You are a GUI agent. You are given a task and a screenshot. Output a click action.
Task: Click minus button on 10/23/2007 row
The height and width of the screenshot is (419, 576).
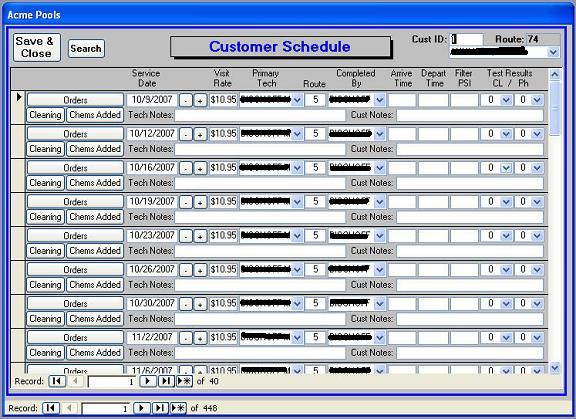tap(186, 236)
